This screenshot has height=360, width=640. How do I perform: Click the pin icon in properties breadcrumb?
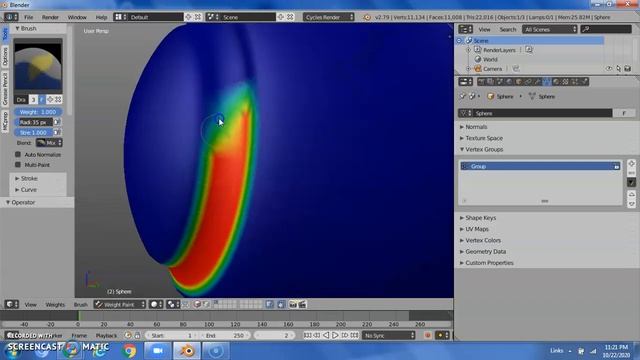click(x=462, y=96)
